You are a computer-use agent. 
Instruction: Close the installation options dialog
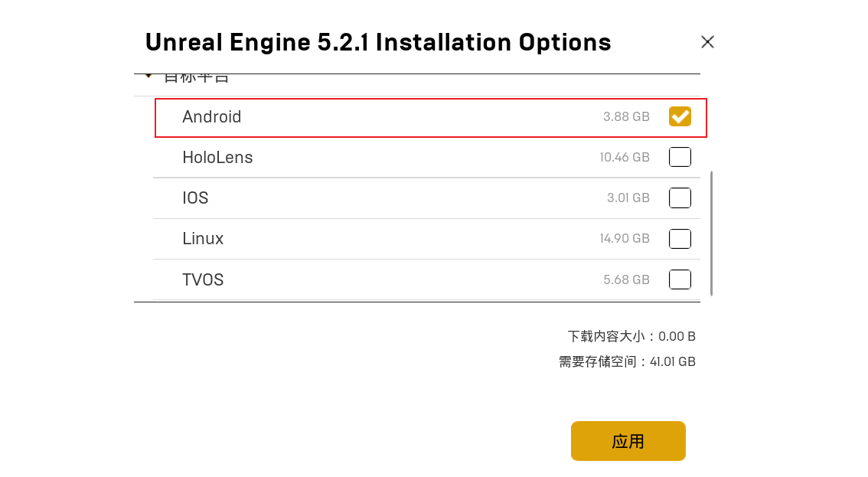706,42
